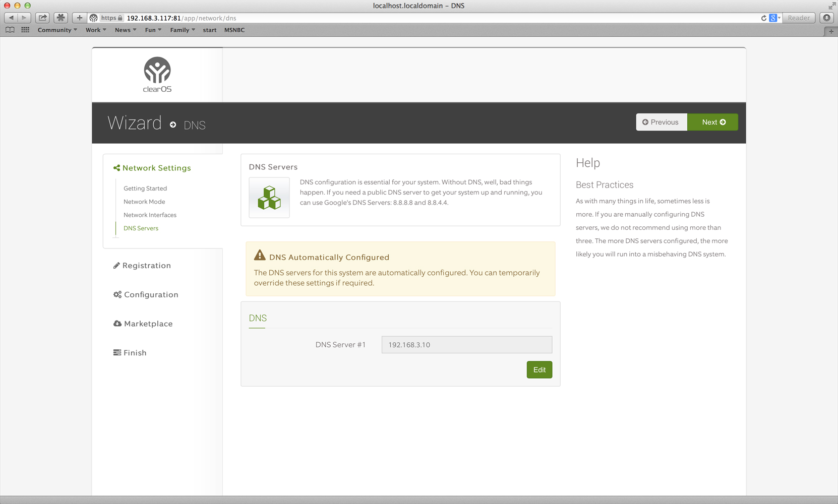This screenshot has height=504, width=838.
Task: Click the Configuration gears icon
Action: click(x=117, y=294)
